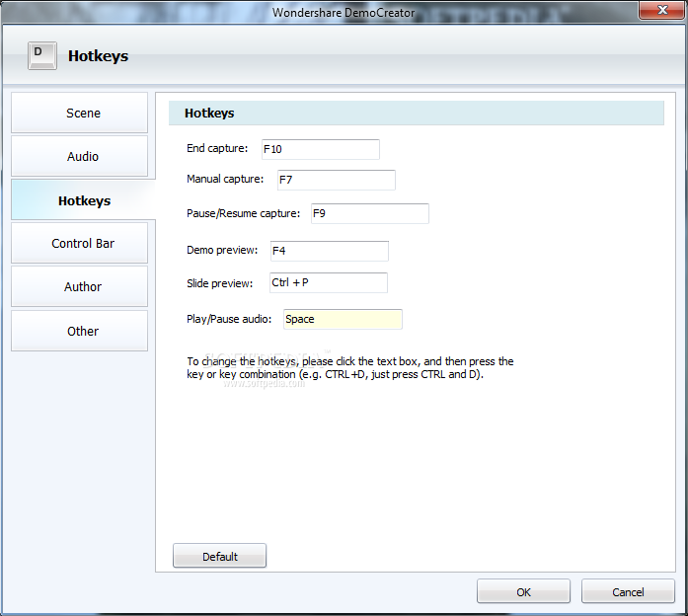Screen dimensions: 688x616
Task: Open the Other settings tab
Action: (x=79, y=331)
